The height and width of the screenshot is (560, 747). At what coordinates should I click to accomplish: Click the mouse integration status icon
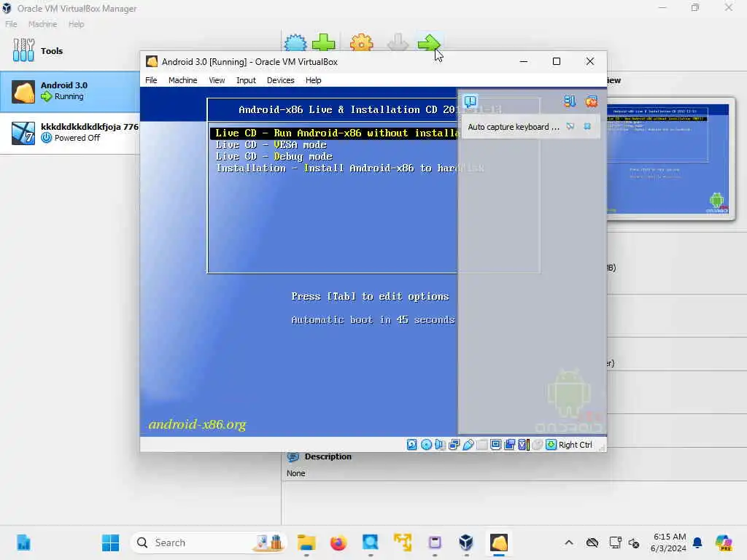coord(538,444)
